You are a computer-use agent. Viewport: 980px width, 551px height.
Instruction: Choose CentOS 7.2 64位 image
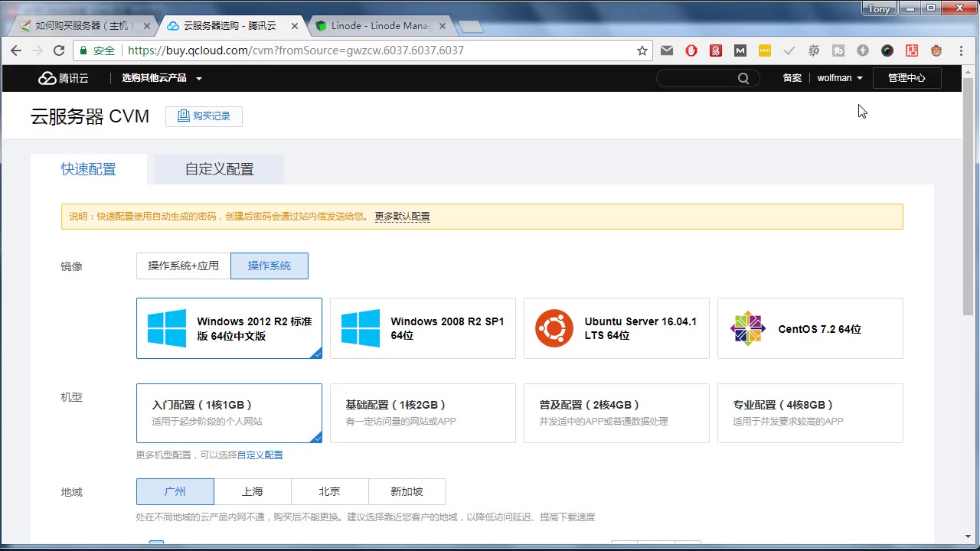[x=810, y=328]
